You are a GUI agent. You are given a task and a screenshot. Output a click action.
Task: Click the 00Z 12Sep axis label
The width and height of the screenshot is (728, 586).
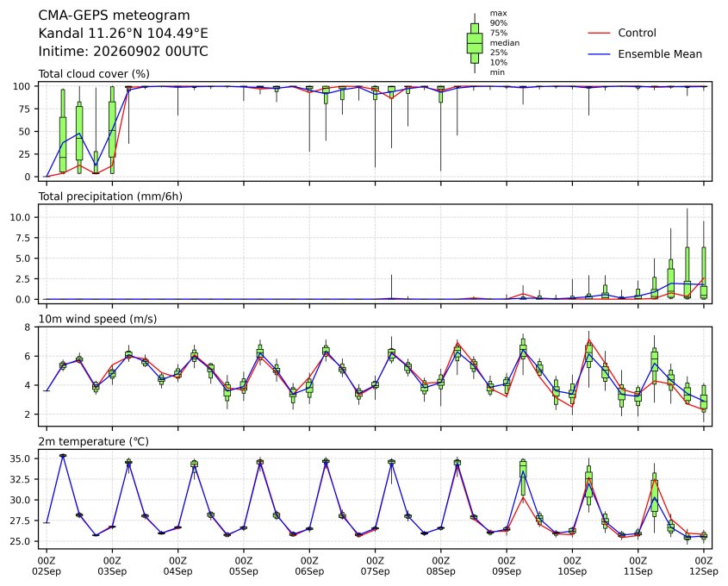coord(704,566)
